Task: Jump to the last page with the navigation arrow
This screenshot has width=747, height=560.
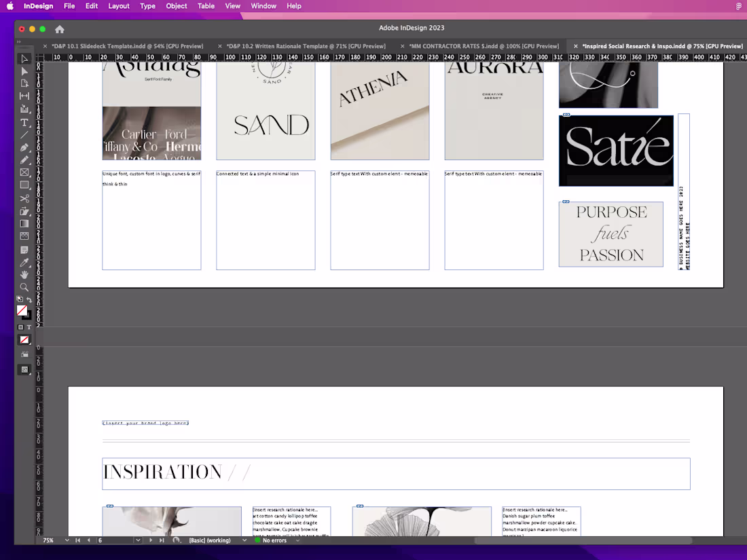Action: click(161, 540)
